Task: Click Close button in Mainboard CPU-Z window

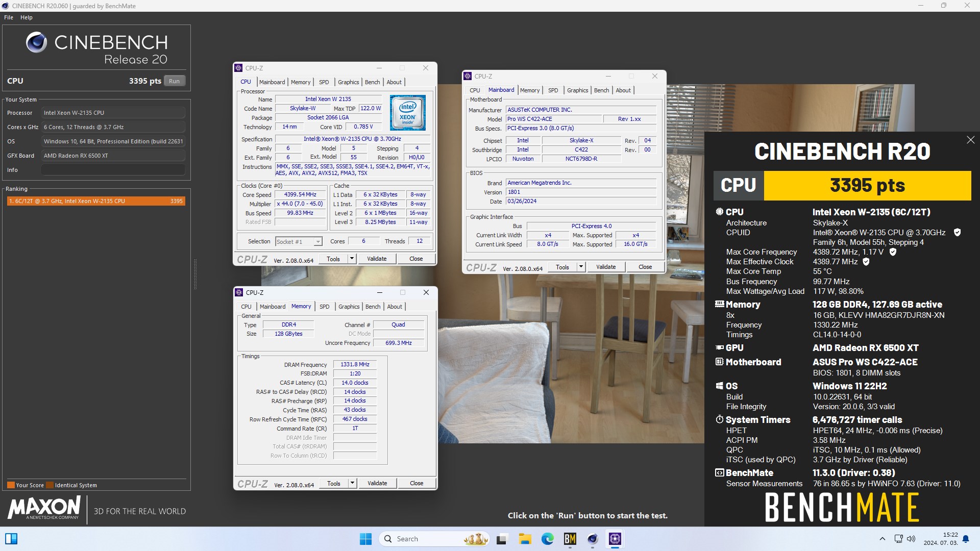Action: coord(645,267)
